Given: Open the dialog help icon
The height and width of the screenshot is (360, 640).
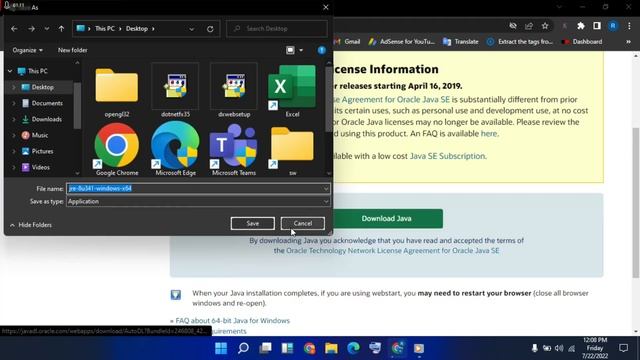Looking at the screenshot, I should point(322,50).
